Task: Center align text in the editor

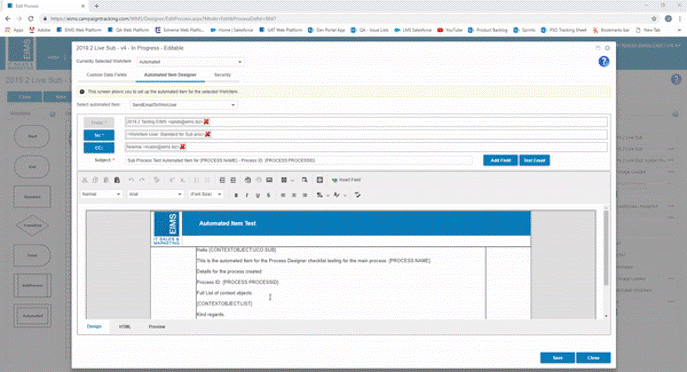Action: tap(294, 195)
